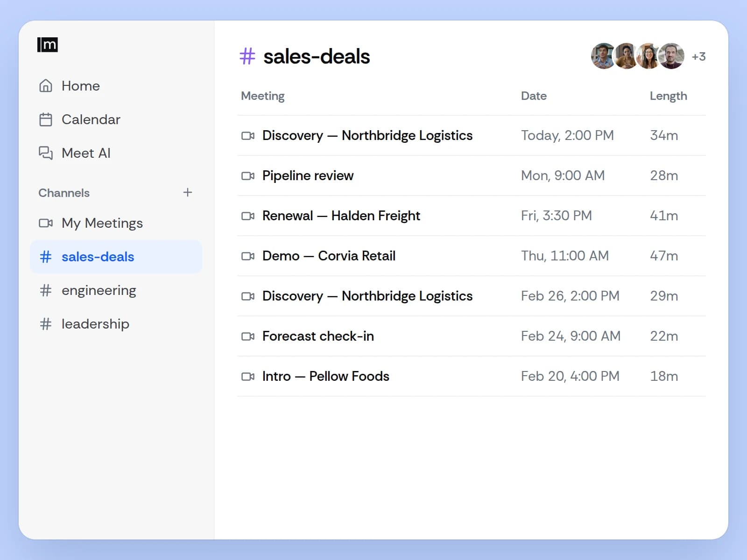Click the date Today, 2:00 PM
The width and height of the screenshot is (747, 560).
point(567,135)
